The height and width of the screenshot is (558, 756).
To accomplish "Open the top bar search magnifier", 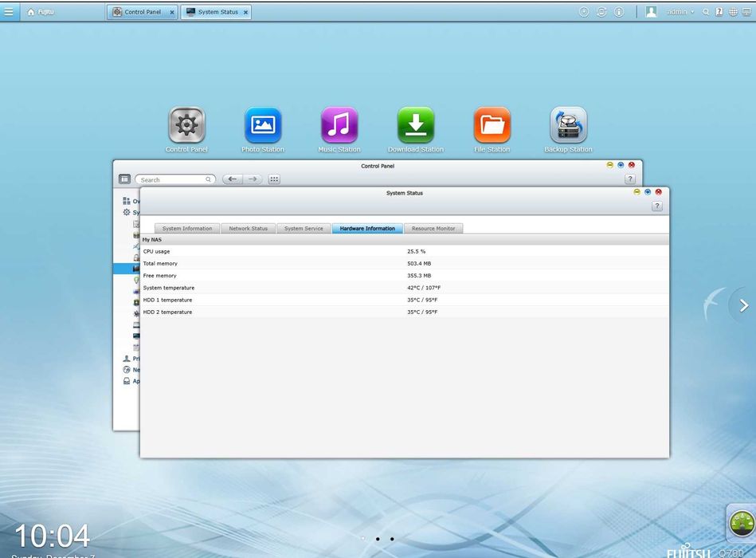I will (706, 12).
